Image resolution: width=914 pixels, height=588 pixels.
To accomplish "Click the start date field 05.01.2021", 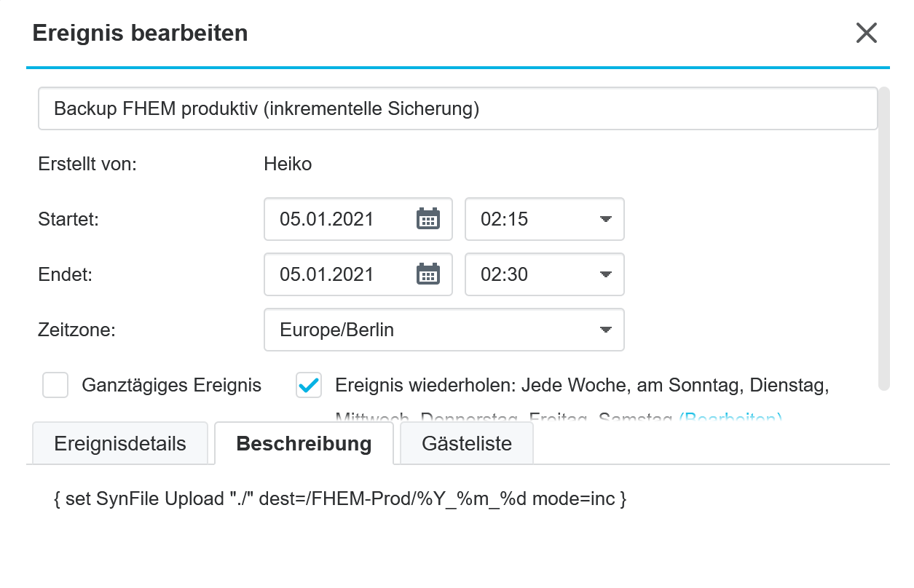I will 326,219.
